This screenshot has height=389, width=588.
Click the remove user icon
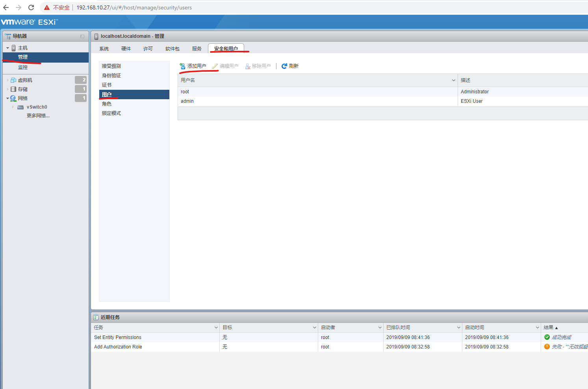(248, 66)
